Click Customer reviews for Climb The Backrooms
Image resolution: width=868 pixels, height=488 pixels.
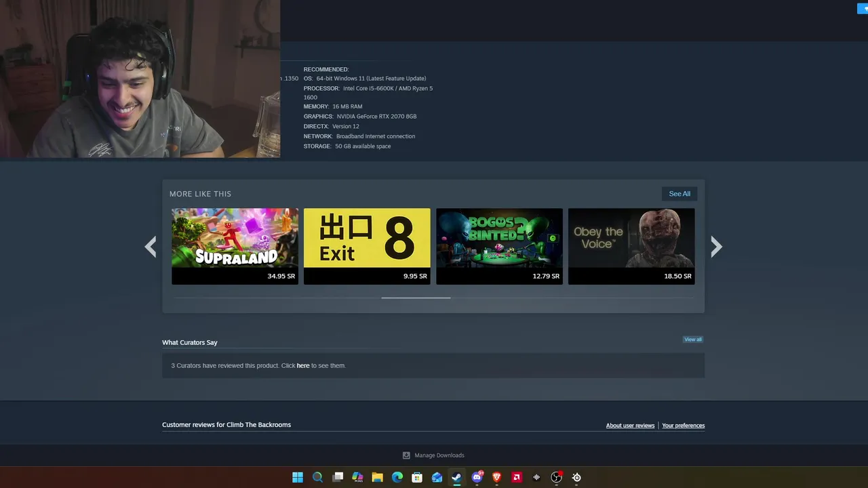click(x=226, y=425)
